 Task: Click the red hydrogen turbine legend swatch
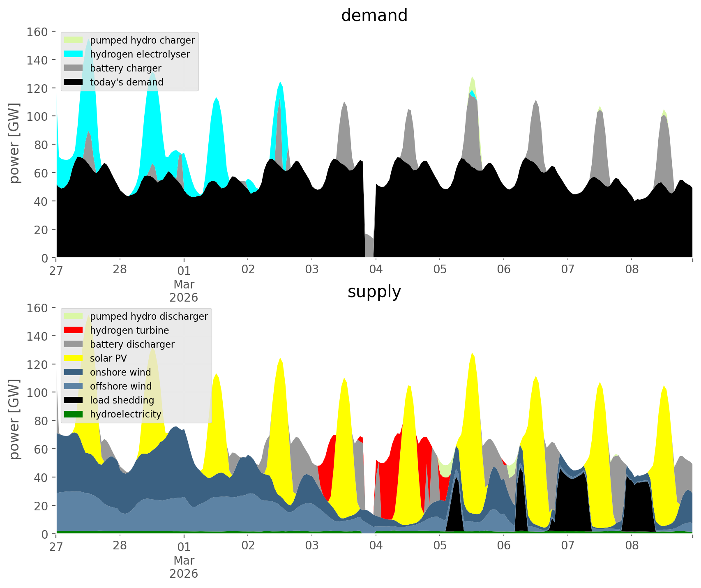click(x=74, y=330)
